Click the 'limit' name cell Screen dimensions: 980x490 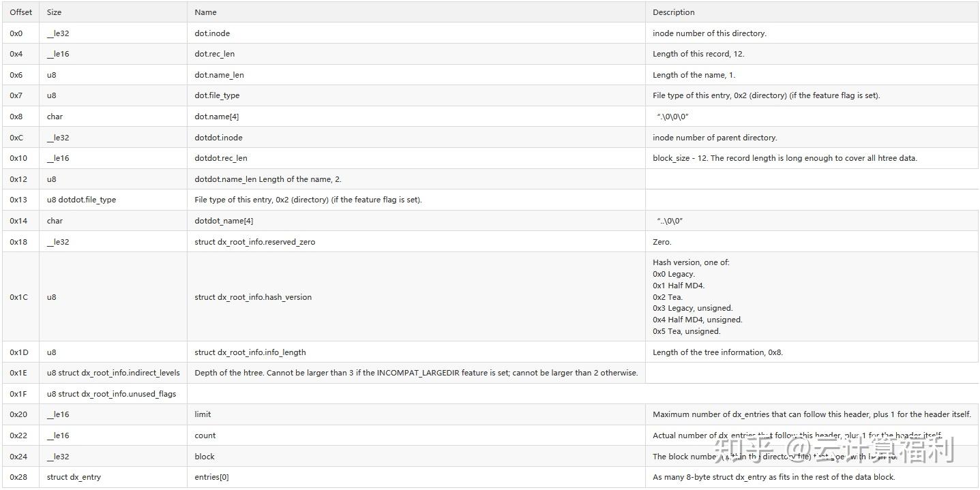tap(203, 414)
